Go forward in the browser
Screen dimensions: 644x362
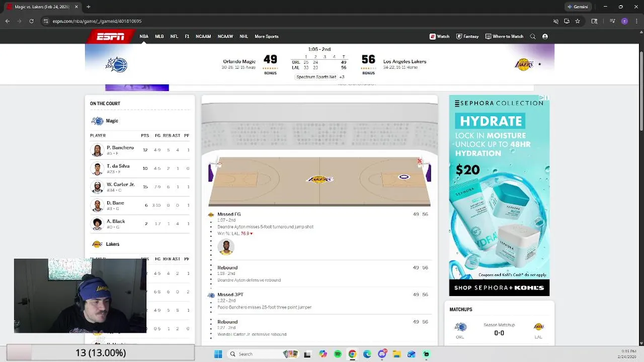[x=19, y=21]
